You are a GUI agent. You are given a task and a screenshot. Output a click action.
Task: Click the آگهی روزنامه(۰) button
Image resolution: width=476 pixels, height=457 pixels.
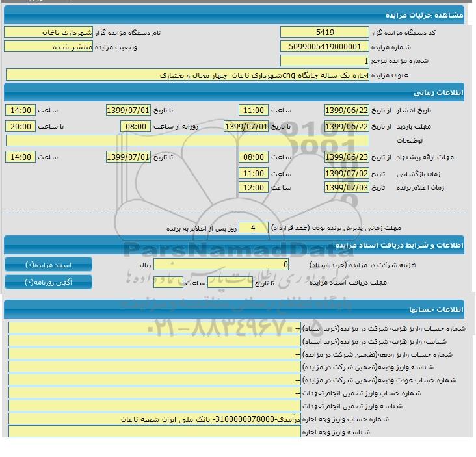pos(48,282)
